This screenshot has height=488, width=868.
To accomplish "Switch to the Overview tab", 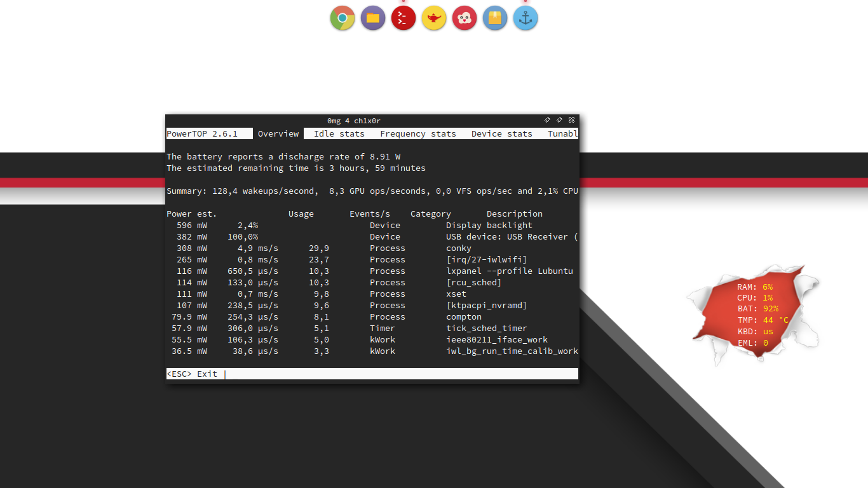I will (x=278, y=133).
